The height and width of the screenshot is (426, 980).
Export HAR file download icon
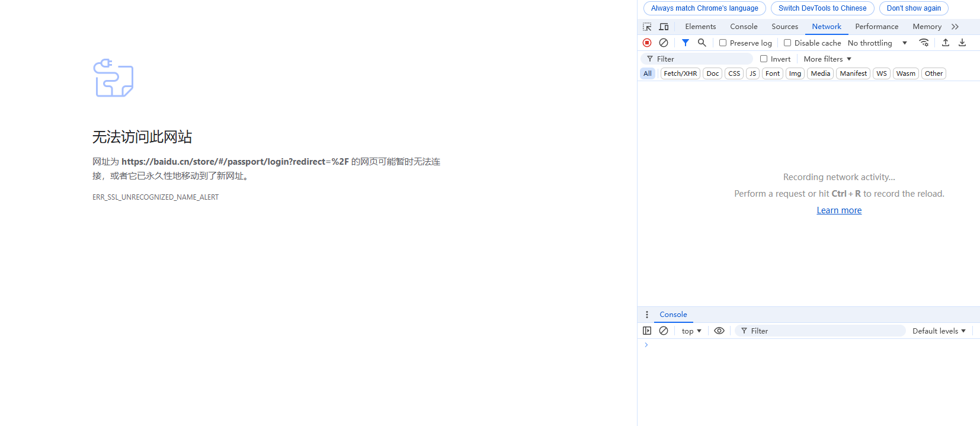click(962, 43)
